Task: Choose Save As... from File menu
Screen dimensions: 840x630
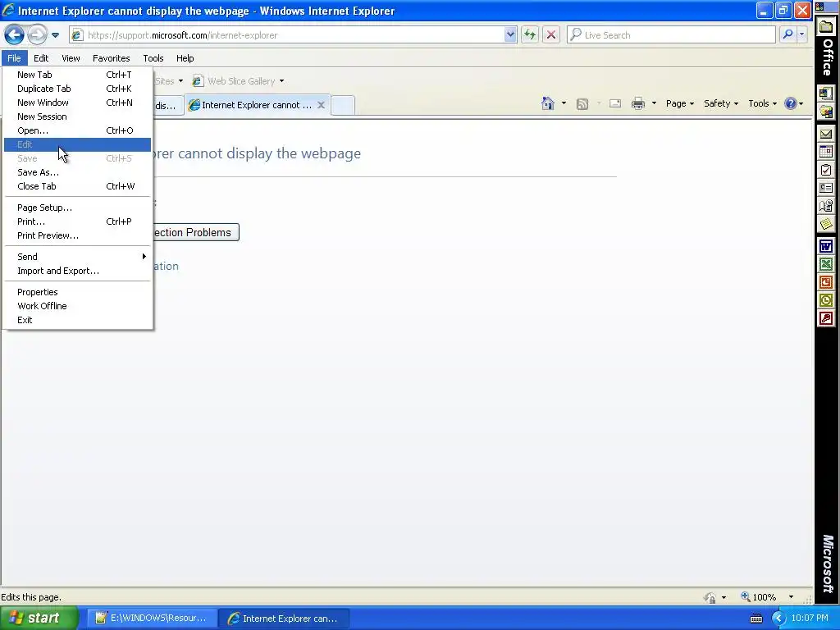Action: [77, 172]
